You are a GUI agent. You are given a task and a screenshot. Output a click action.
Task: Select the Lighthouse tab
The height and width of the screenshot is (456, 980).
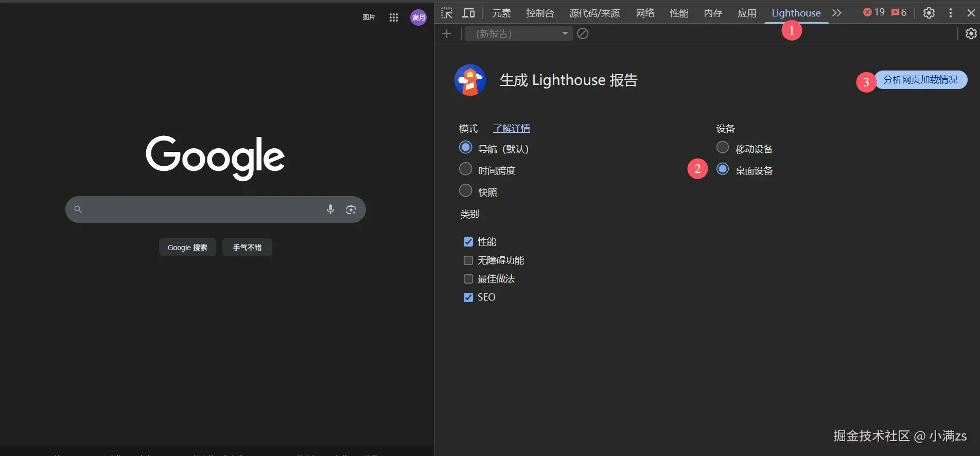pos(796,13)
